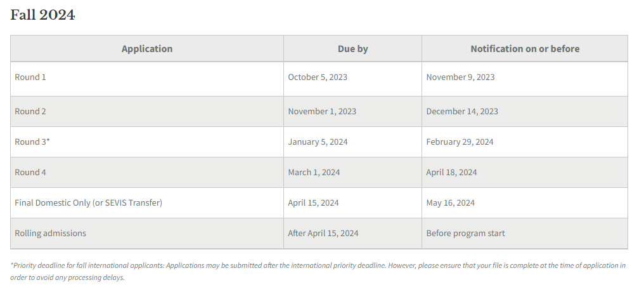Click the Notification on or before header
This screenshot has width=644, height=292.
(x=525, y=48)
